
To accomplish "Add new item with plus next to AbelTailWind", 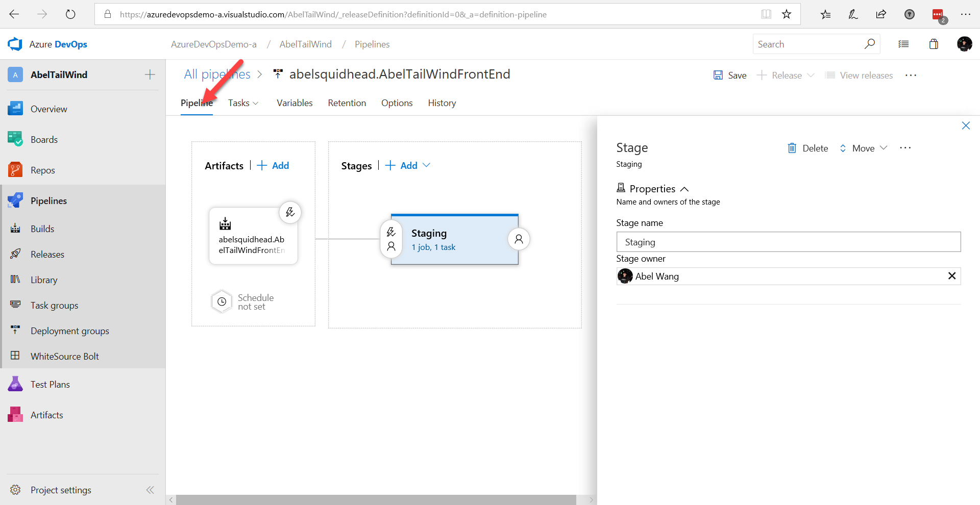I will coord(150,74).
